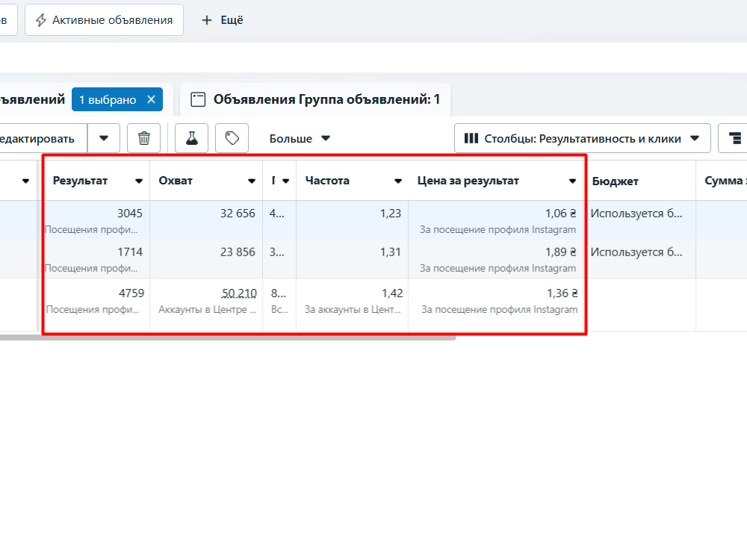Click the horizontal scrollbar under the table

pyautogui.click(x=228, y=337)
